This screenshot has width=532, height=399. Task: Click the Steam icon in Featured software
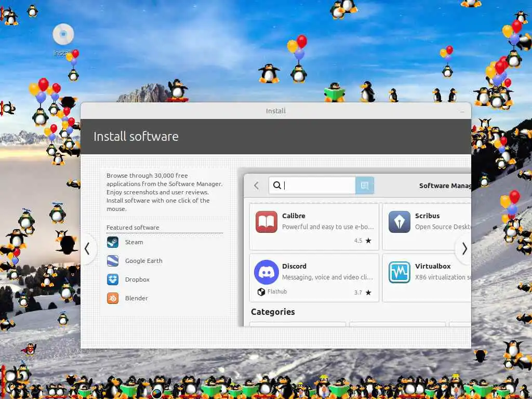point(113,242)
